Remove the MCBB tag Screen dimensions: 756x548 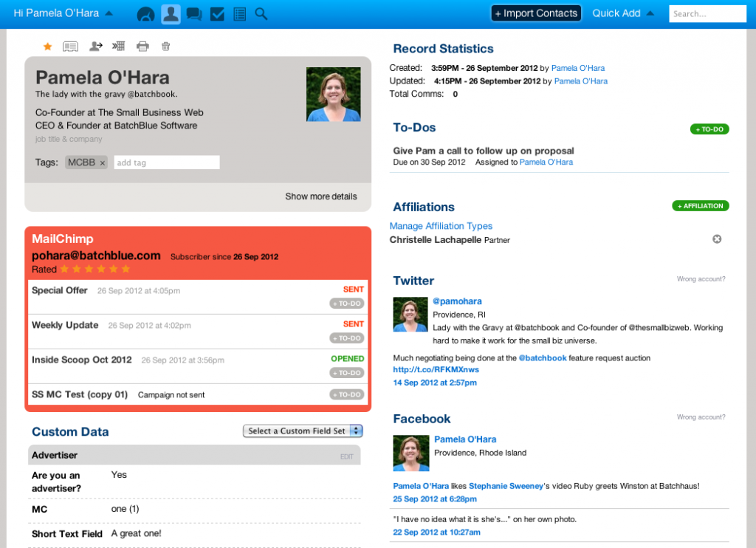pyautogui.click(x=103, y=162)
